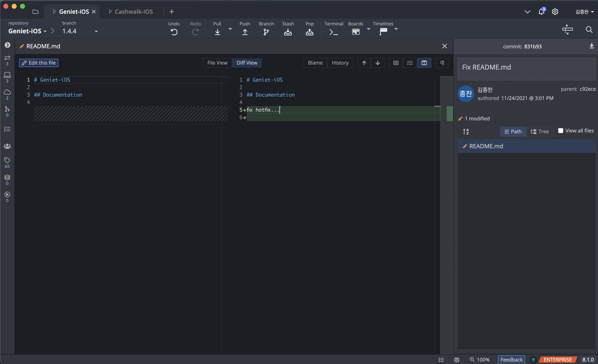Switch to File View tab

pyautogui.click(x=217, y=63)
